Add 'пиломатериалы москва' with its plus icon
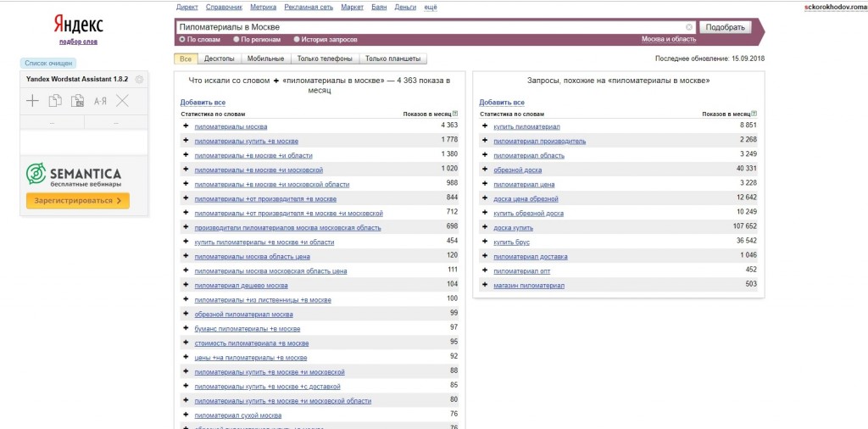The height and width of the screenshot is (429, 868). point(186,126)
